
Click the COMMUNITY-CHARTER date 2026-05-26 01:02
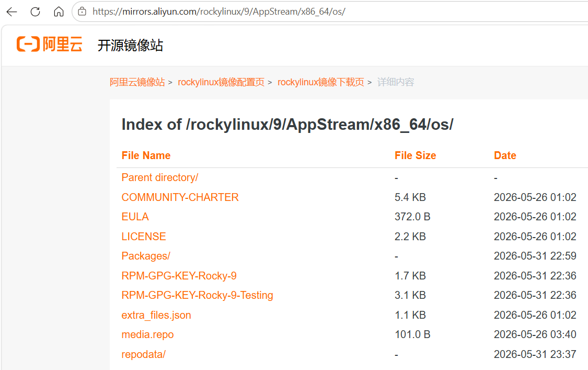(x=535, y=197)
